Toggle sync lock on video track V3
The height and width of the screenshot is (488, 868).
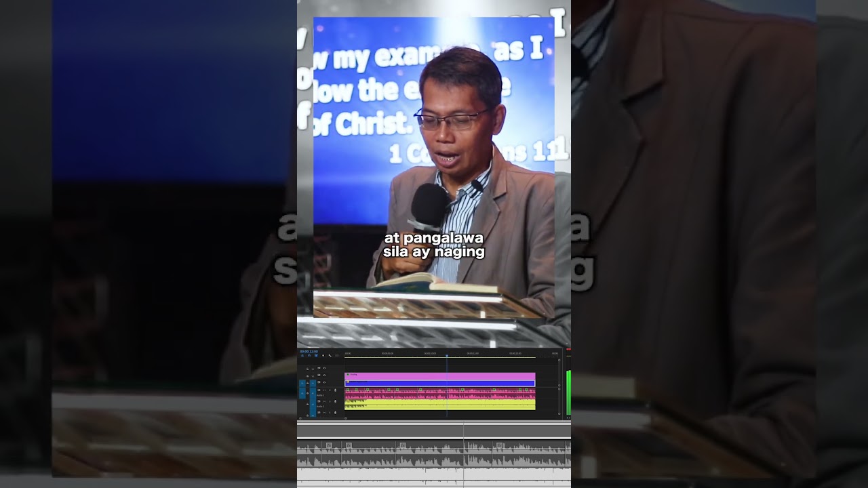[319, 368]
